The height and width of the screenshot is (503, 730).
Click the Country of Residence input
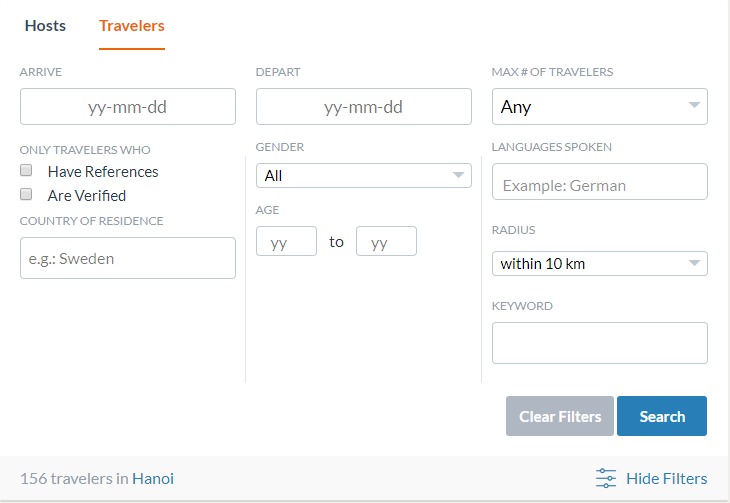128,258
